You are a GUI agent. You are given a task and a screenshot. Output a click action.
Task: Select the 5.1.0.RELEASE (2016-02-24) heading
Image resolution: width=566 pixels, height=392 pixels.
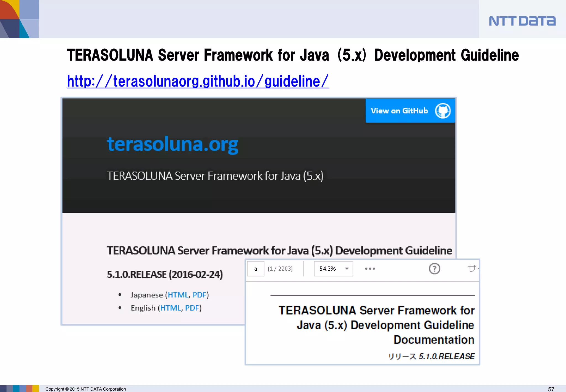165,275
